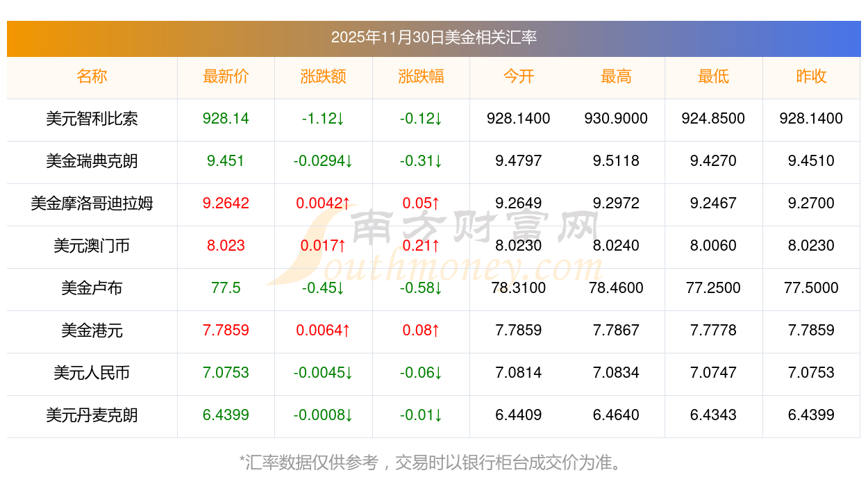Select low value 6.4343
Viewport: 868px width, 484px height.
(714, 415)
